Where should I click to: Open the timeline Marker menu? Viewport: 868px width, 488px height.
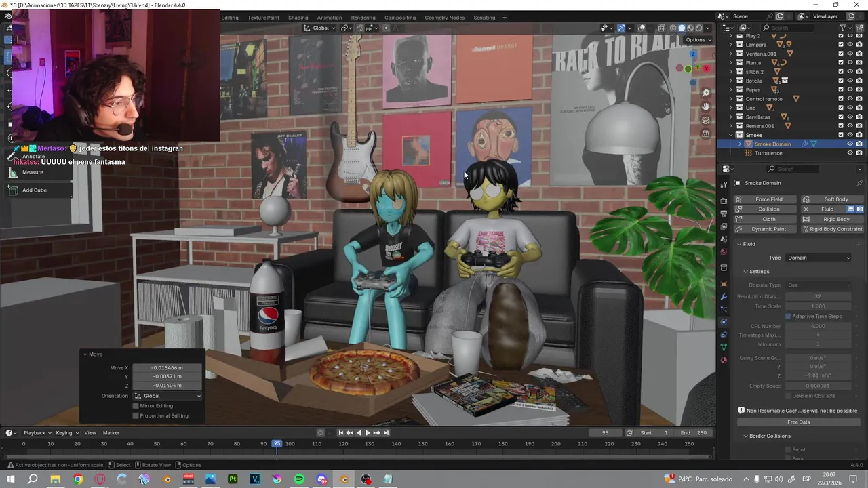tap(111, 433)
